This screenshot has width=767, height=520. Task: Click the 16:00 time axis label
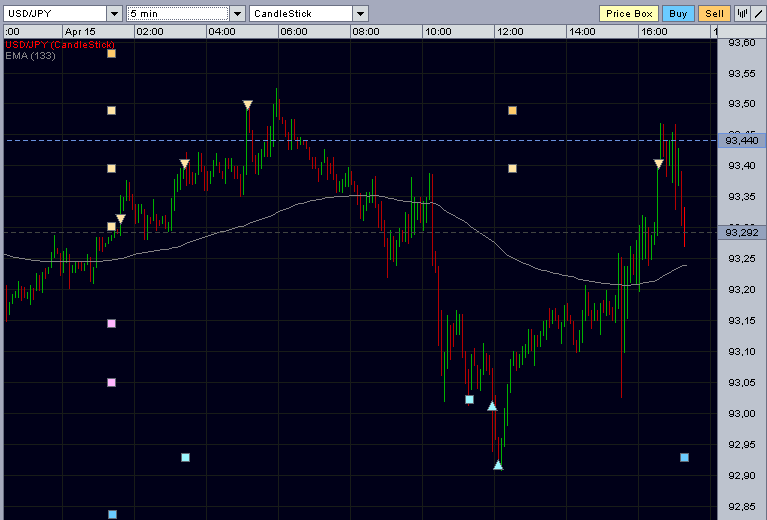tap(654, 32)
